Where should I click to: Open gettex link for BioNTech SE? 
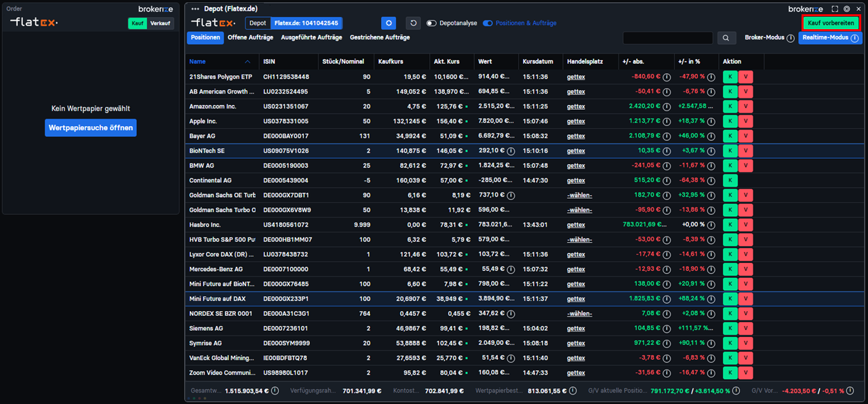(576, 150)
